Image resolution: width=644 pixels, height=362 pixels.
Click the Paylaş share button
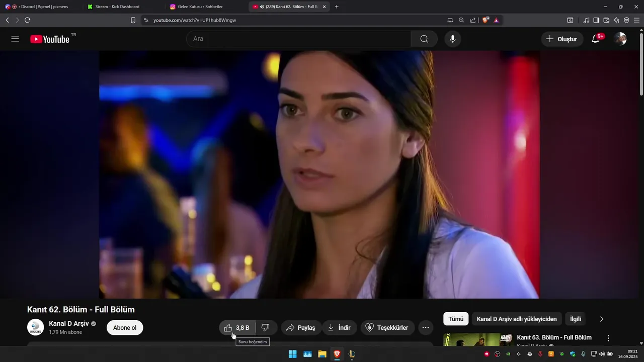[301, 328]
